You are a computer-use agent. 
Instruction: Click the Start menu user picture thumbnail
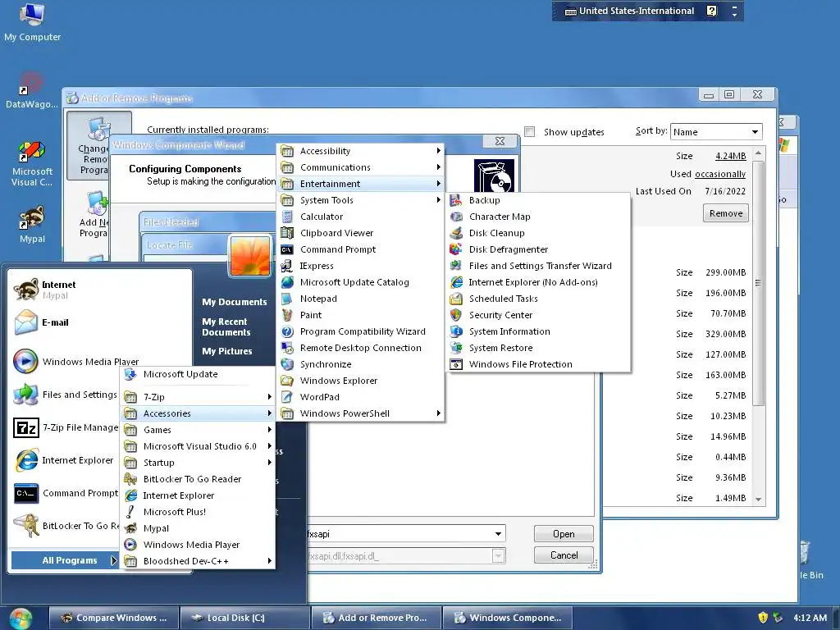tap(250, 256)
